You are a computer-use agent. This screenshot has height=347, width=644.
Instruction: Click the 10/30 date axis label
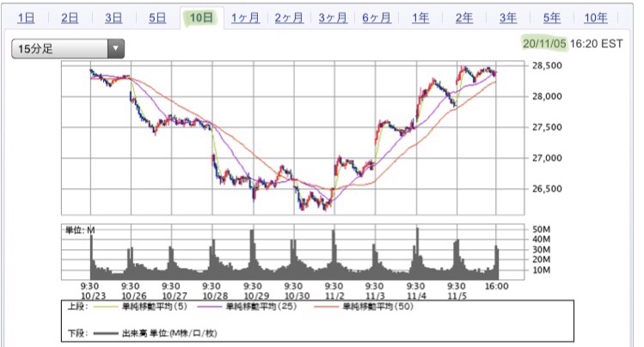(x=297, y=295)
